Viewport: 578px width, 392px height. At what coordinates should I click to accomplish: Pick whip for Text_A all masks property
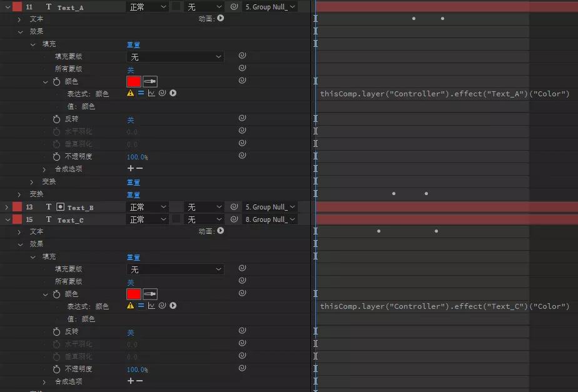[242, 68]
